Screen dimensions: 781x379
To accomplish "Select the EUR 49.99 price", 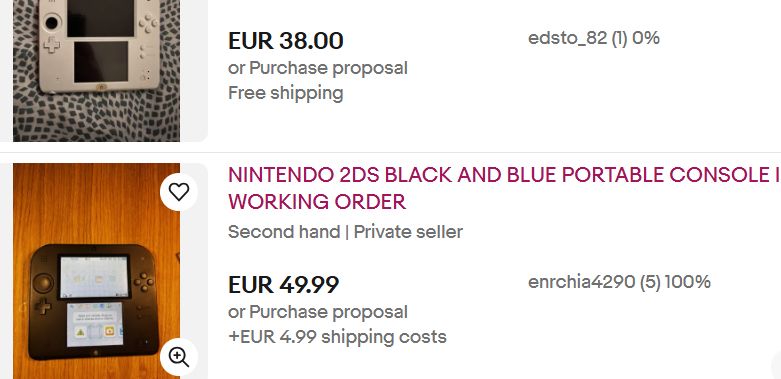I will [284, 284].
